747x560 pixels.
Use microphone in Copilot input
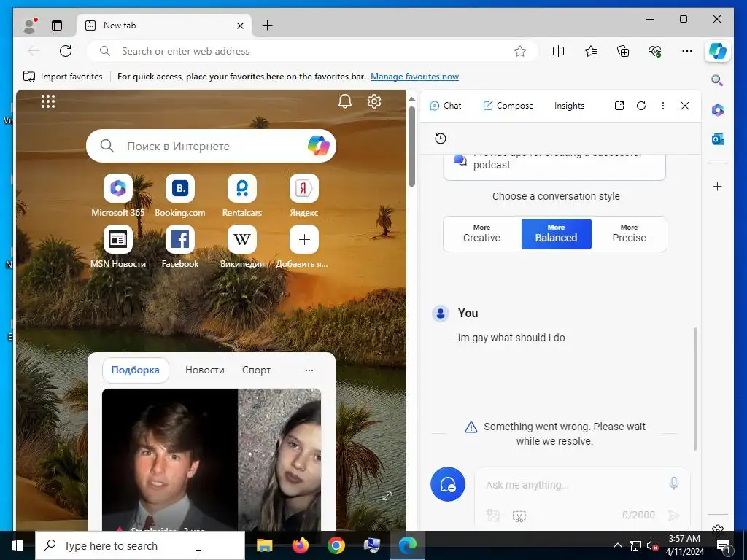pyautogui.click(x=673, y=484)
